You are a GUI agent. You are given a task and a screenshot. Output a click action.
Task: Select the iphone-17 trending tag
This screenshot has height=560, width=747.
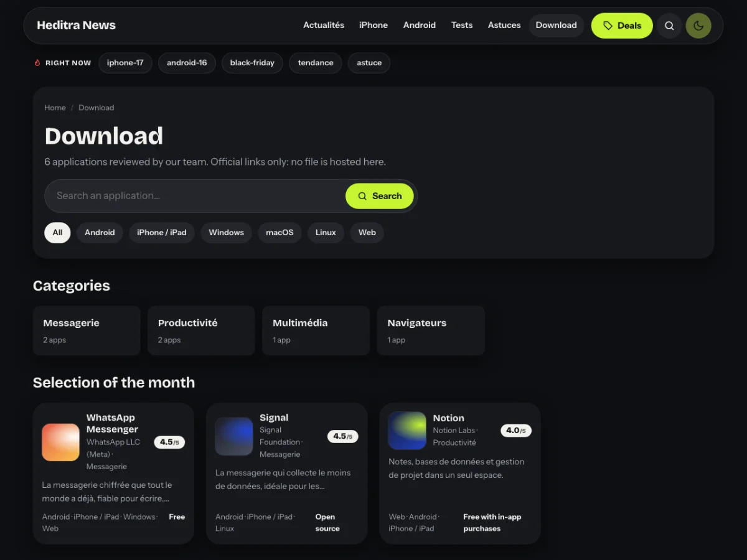click(x=125, y=63)
